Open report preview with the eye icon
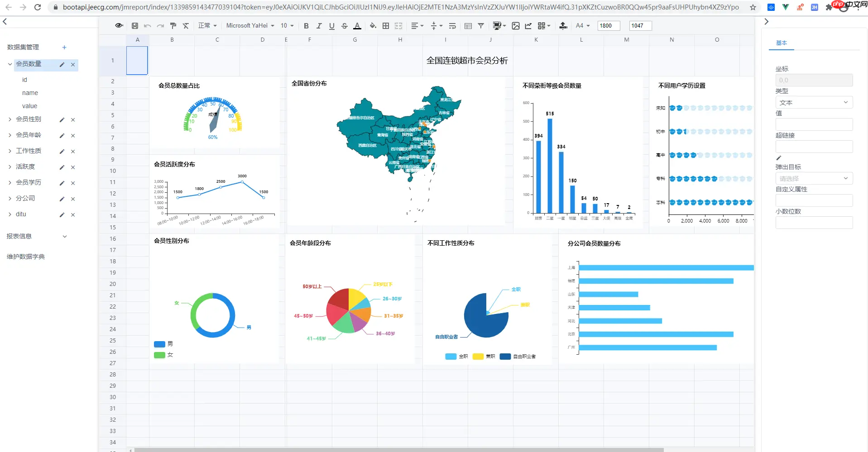Viewport: 868px width, 452px height. (118, 25)
